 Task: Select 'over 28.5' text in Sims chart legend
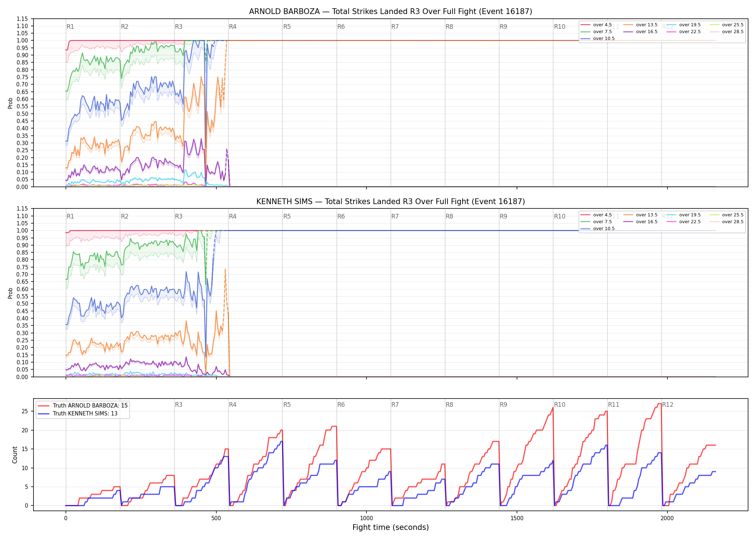[733, 222]
